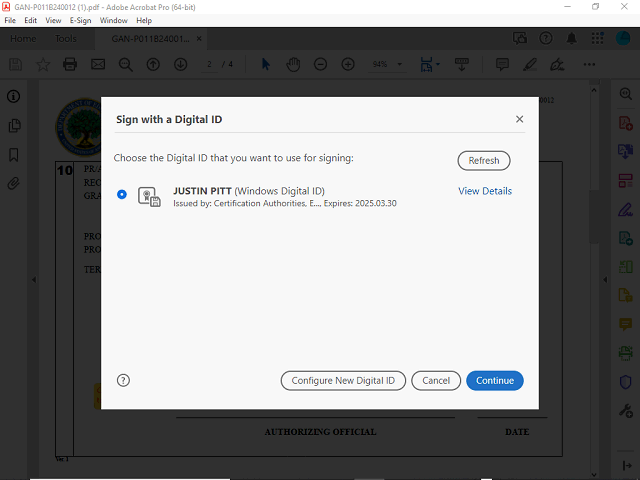Click the sign document pen icon

(557, 64)
